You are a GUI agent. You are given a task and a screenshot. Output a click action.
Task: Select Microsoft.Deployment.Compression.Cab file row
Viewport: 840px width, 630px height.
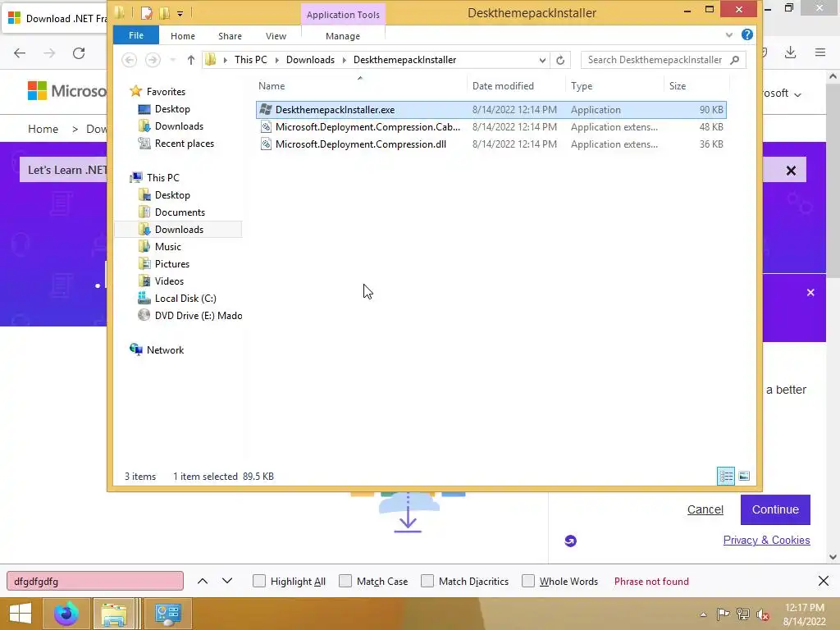point(491,127)
